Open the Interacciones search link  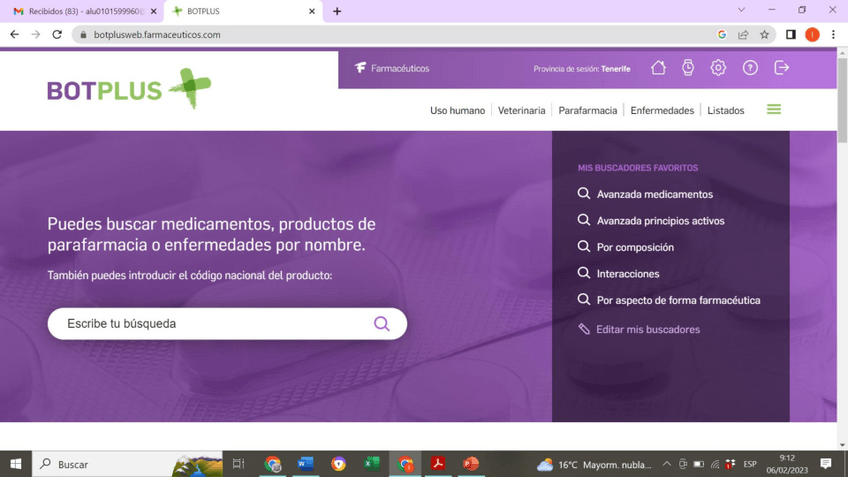[628, 274]
